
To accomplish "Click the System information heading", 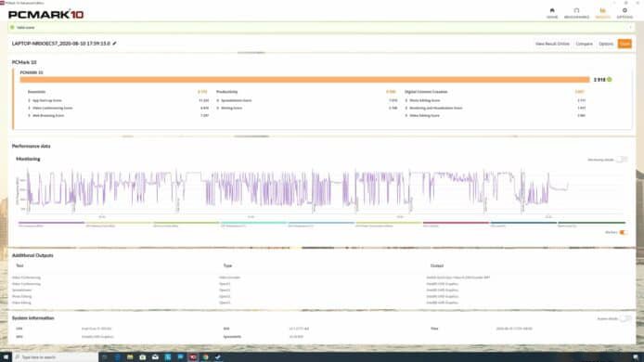I will click(32, 318).
